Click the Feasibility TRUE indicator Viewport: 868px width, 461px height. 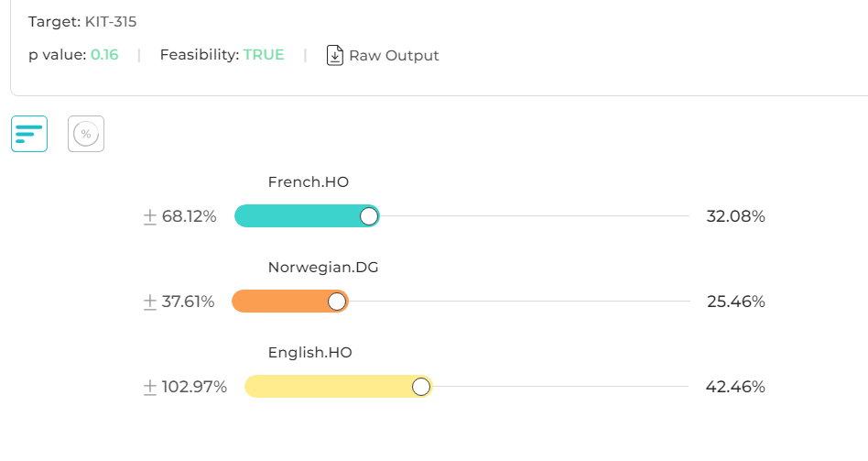point(264,55)
